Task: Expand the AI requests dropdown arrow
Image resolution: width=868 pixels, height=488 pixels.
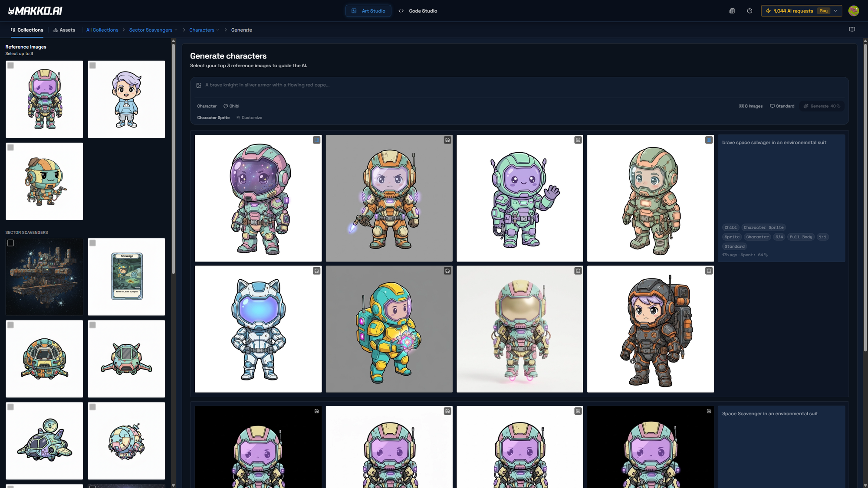Action: tap(835, 11)
